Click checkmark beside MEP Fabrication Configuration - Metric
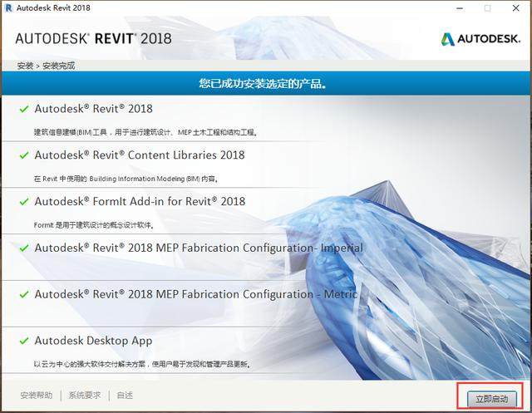This screenshot has width=532, height=413. [x=24, y=294]
